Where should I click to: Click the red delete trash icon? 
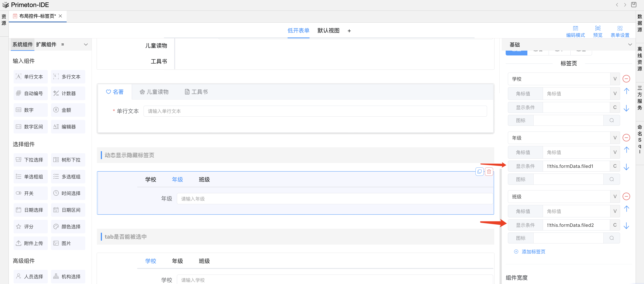click(x=489, y=172)
